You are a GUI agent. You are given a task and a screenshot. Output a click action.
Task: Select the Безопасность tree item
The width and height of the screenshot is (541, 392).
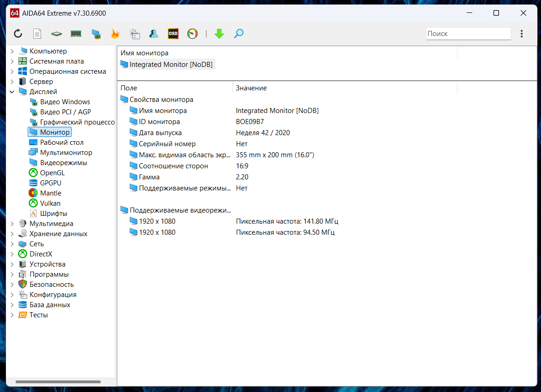click(x=51, y=285)
